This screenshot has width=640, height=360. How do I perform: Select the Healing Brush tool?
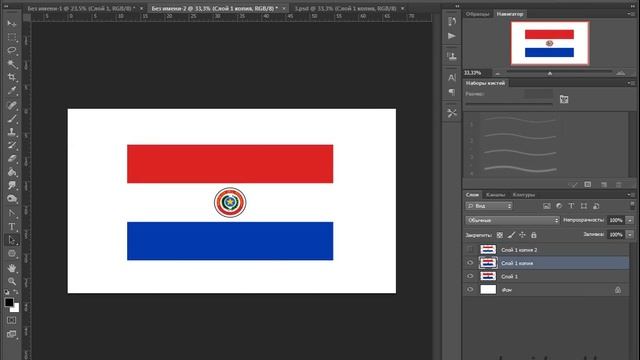[12, 105]
